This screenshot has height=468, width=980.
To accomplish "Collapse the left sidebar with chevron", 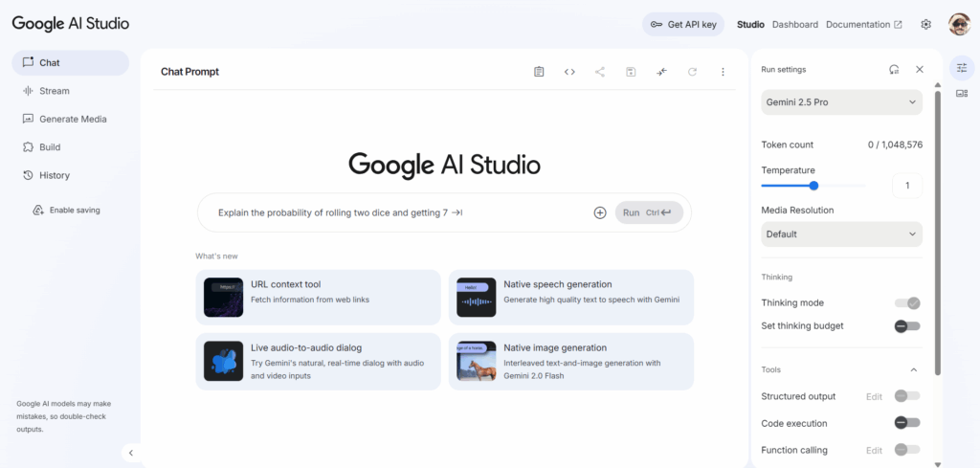I will 130,453.
